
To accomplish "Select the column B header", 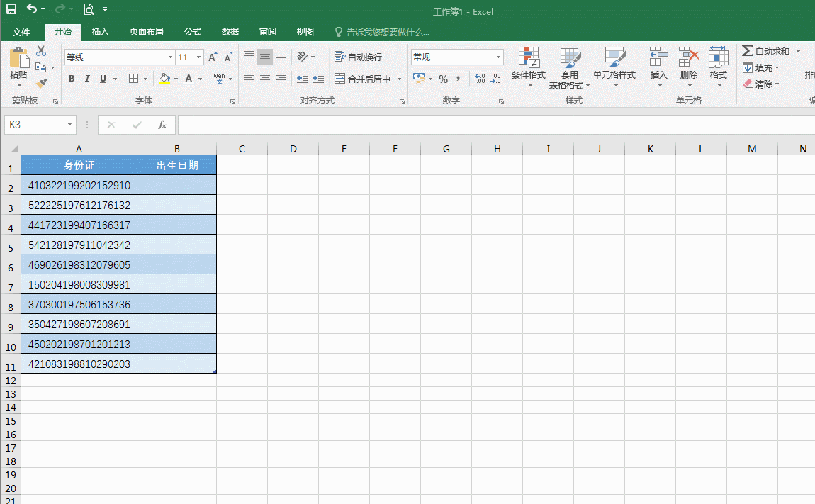I will (176, 149).
